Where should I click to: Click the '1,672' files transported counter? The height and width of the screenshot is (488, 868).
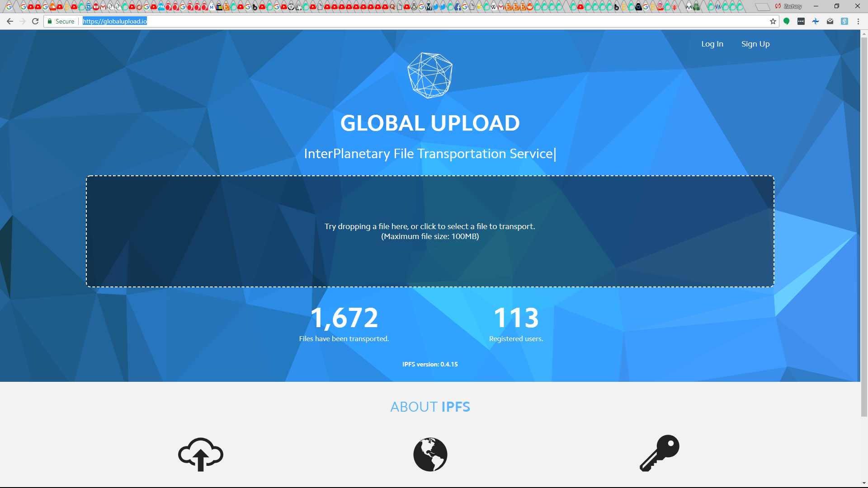344,318
